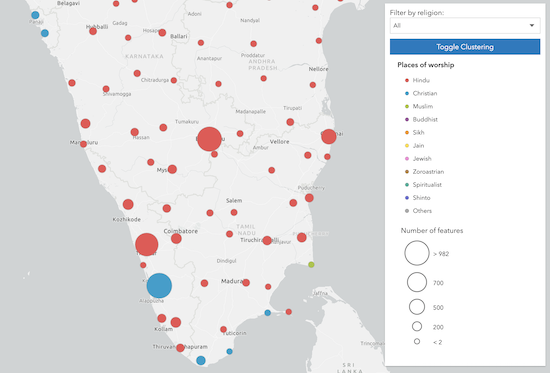The image size is (550, 373).
Task: Click the red cluster near Puducherry
Action: tap(309, 198)
